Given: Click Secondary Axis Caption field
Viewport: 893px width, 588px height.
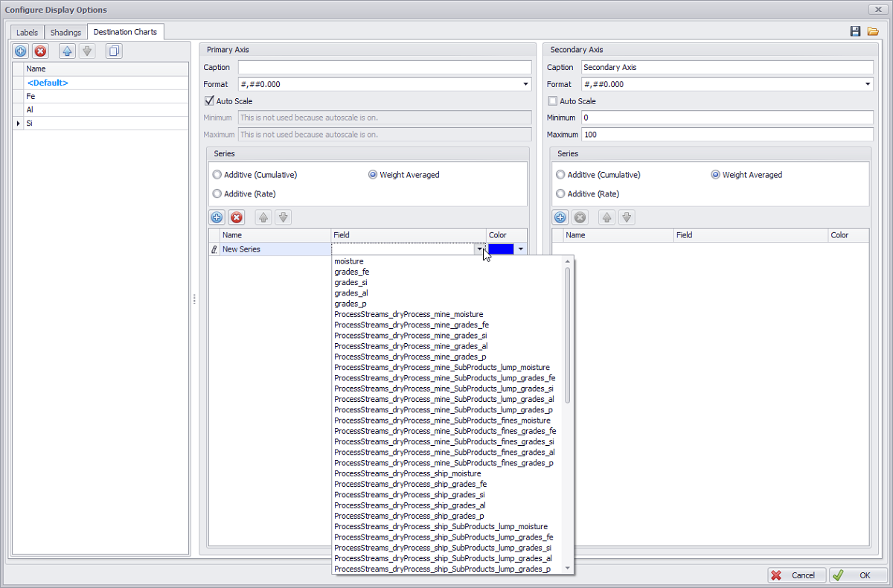Looking at the screenshot, I should pos(727,67).
